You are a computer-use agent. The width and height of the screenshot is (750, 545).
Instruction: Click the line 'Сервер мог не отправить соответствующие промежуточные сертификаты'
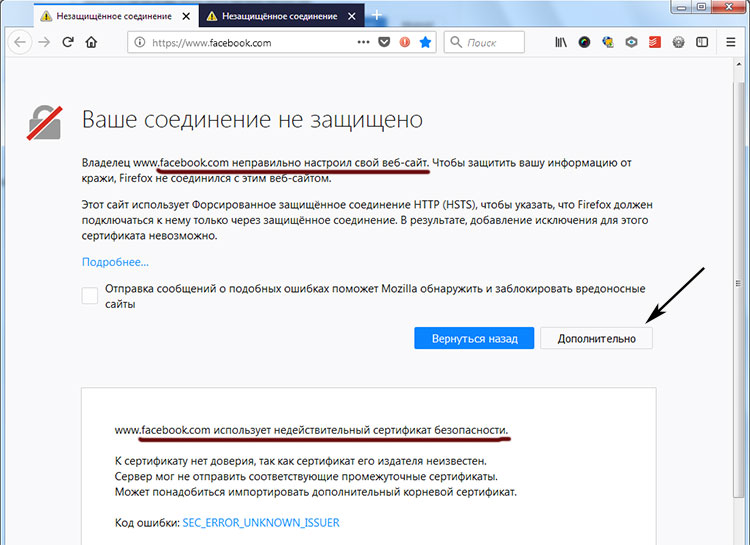306,477
